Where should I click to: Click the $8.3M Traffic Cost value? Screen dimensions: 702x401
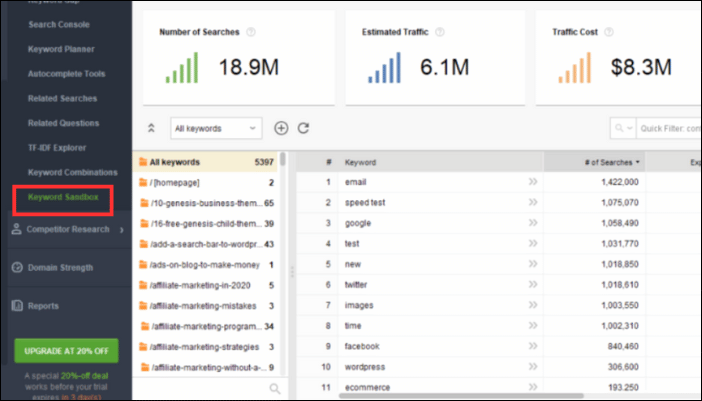pos(641,68)
